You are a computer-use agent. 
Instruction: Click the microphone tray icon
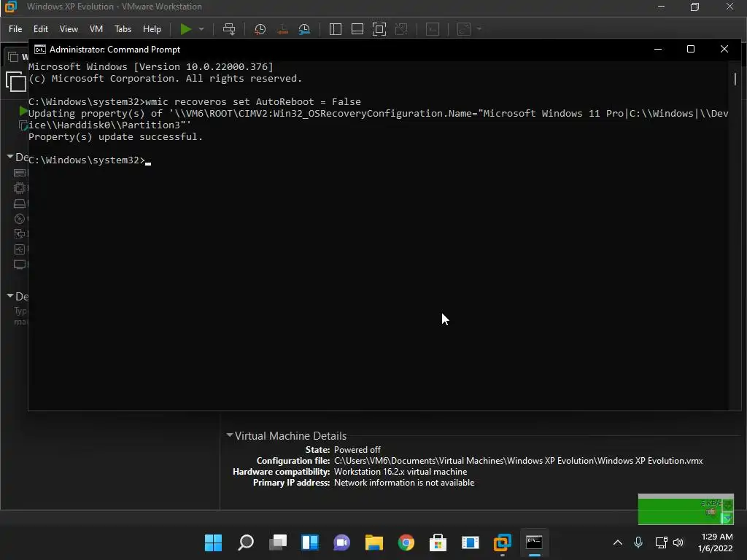[638, 542]
